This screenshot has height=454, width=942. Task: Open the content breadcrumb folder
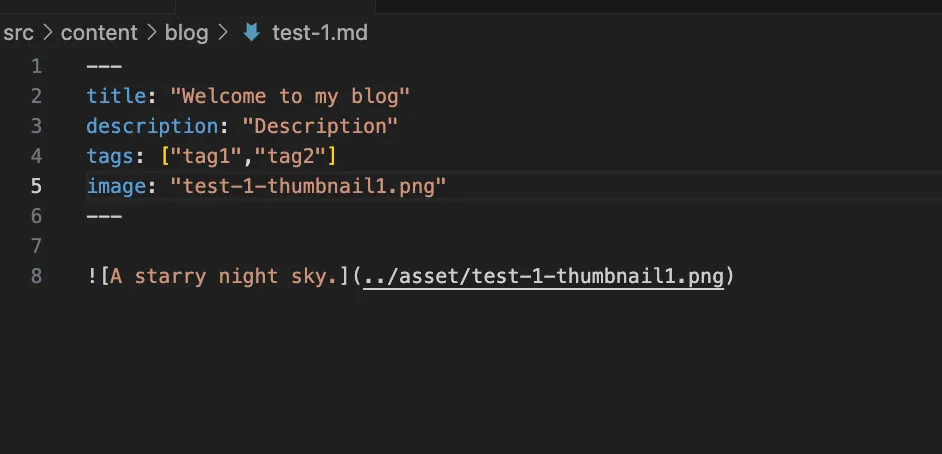tap(99, 33)
